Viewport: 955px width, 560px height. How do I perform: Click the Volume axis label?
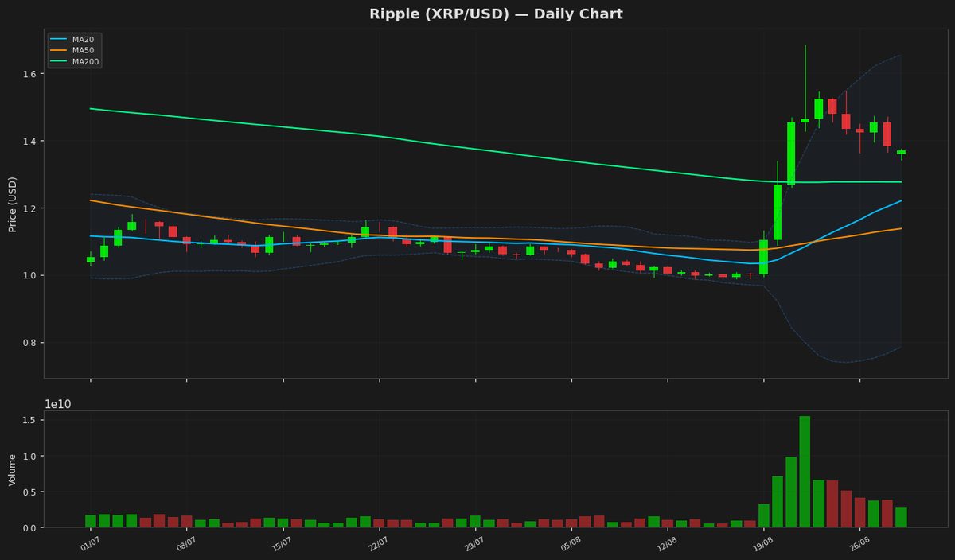13,469
